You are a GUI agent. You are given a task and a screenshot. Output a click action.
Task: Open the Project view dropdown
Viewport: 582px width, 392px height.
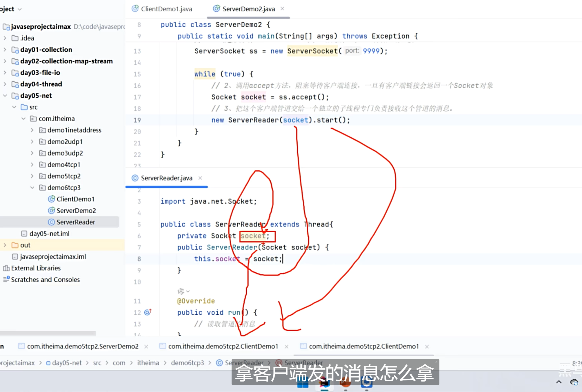(19, 9)
